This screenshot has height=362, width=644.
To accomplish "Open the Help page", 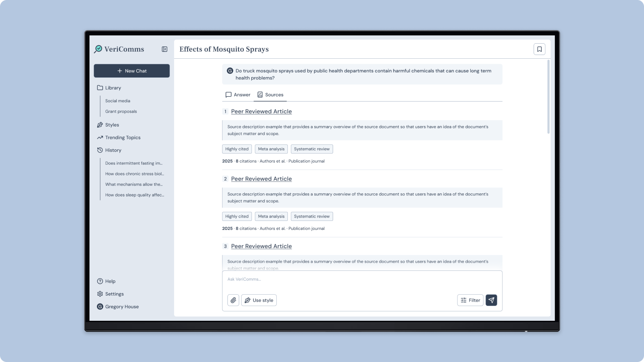I will point(110,281).
